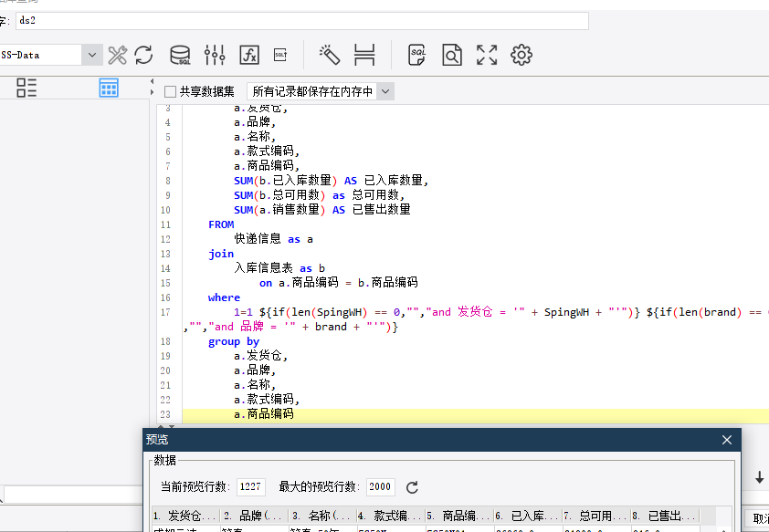Click the line spacing format icon
This screenshot has width=769, height=532.
pos(364,55)
